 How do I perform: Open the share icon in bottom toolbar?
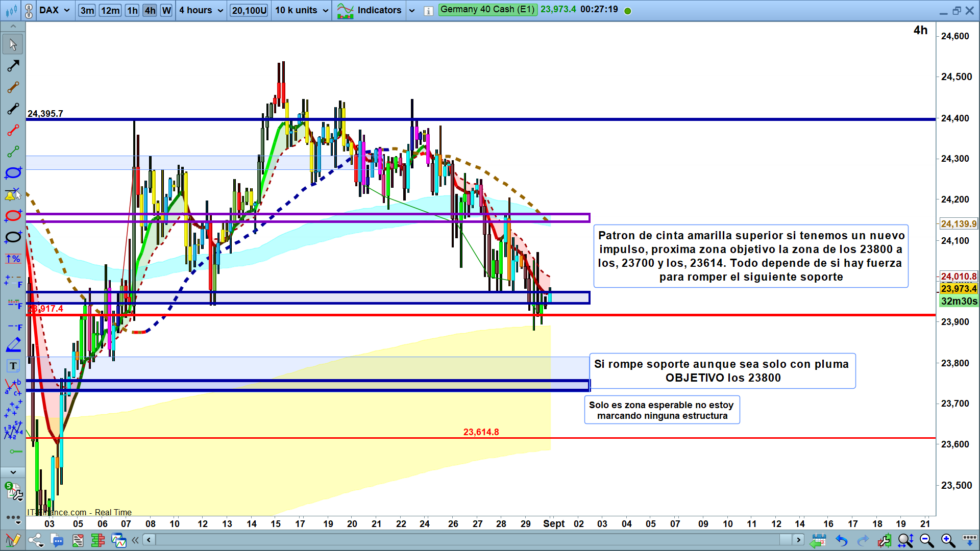(x=36, y=540)
